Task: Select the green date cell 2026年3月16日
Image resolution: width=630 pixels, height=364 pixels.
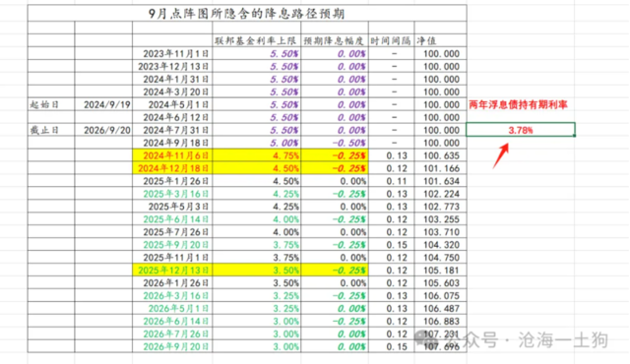Action: click(172, 296)
